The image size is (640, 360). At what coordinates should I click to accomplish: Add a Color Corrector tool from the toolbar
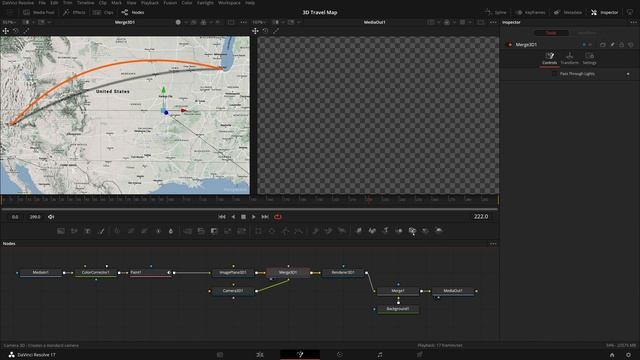click(x=117, y=231)
